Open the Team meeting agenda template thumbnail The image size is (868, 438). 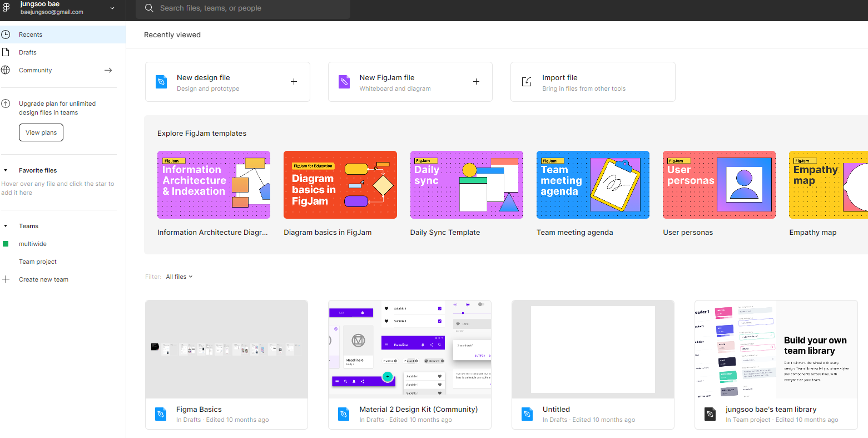[593, 185]
